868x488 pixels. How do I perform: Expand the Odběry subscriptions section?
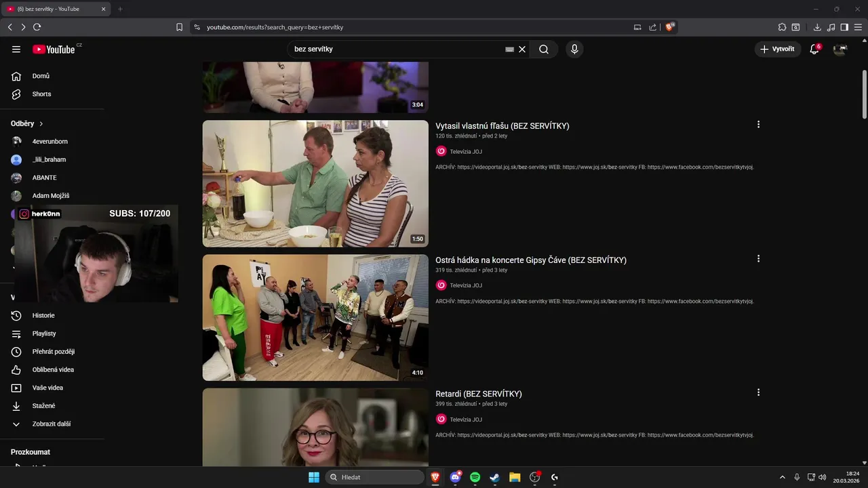tap(27, 124)
